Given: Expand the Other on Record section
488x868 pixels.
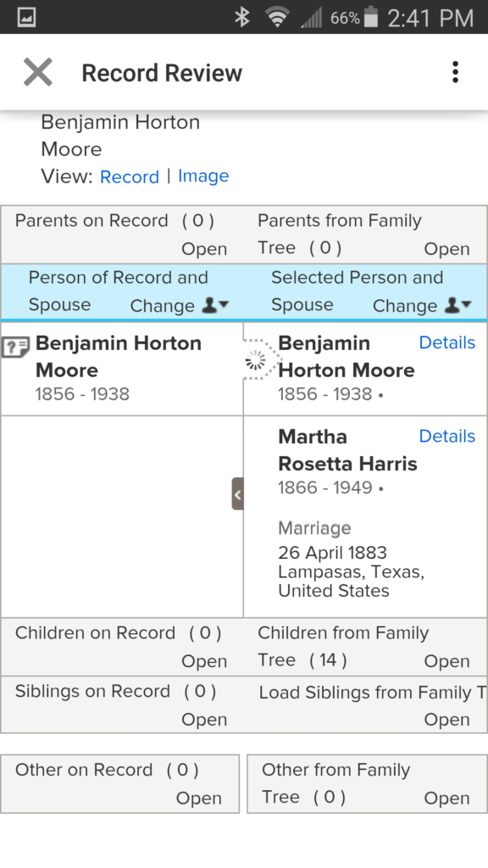Looking at the screenshot, I should (198, 798).
